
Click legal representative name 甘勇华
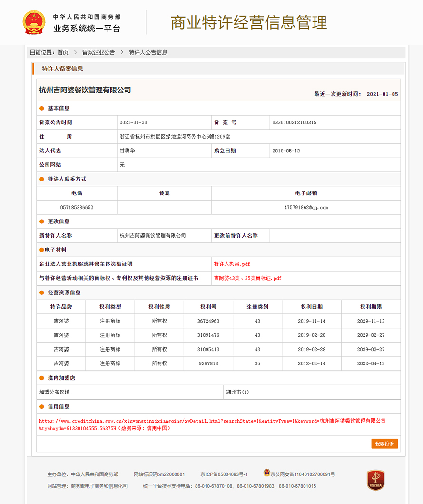coord(128,151)
